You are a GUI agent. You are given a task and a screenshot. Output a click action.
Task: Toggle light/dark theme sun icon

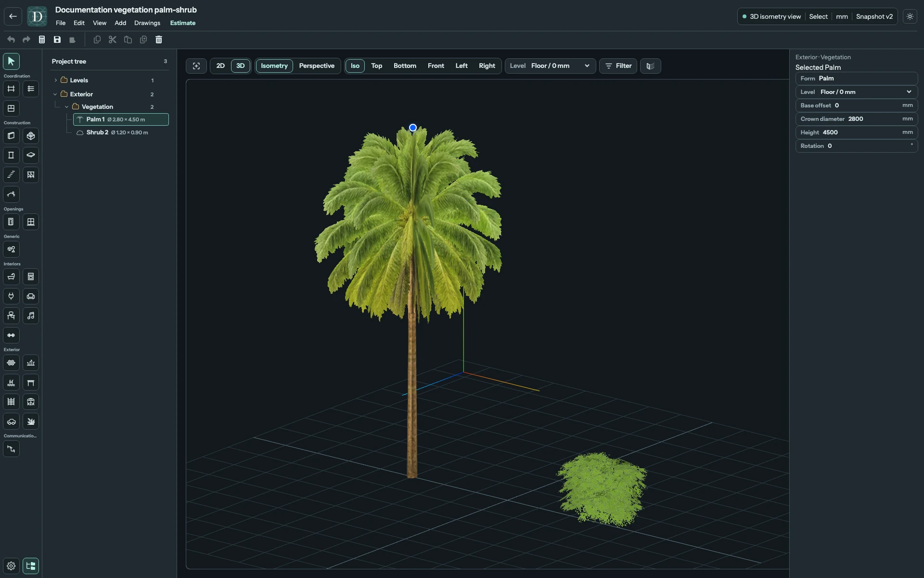[910, 16]
